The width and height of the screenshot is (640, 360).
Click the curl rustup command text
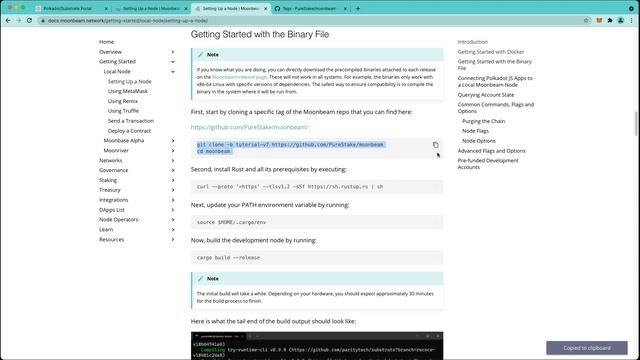point(290,187)
